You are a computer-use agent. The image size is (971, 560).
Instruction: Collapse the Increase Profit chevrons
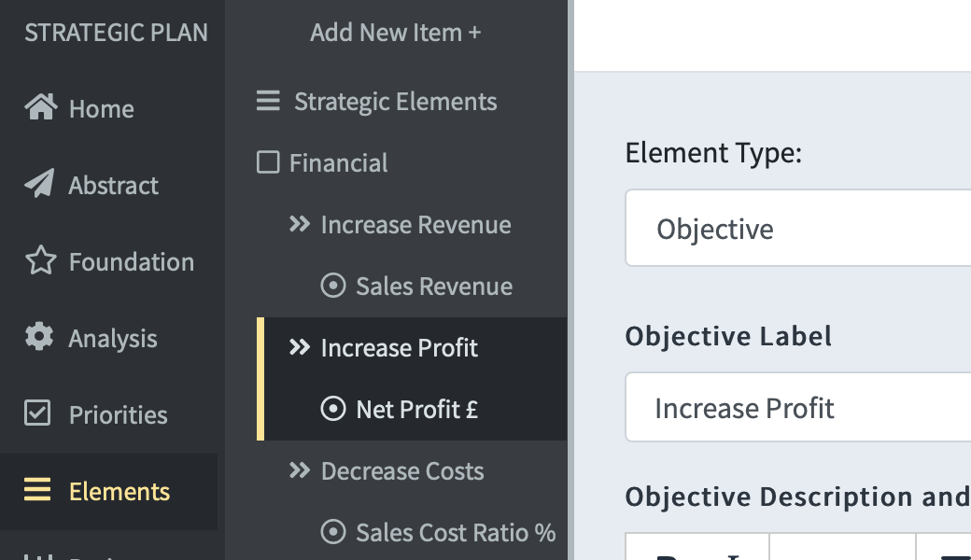300,347
